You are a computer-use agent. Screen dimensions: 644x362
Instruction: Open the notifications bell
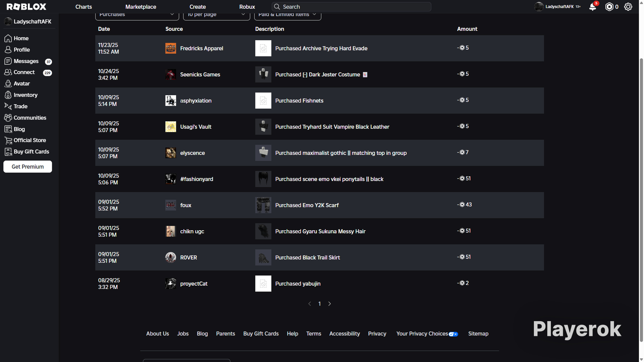click(593, 7)
